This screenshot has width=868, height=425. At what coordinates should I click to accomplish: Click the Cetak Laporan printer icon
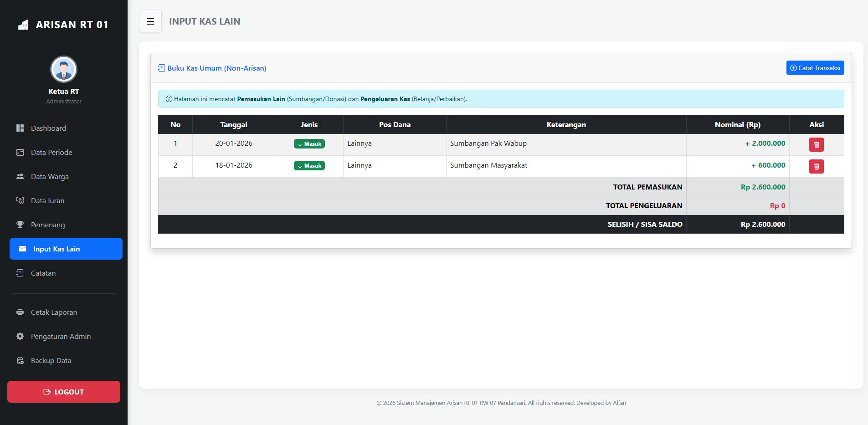(20, 312)
